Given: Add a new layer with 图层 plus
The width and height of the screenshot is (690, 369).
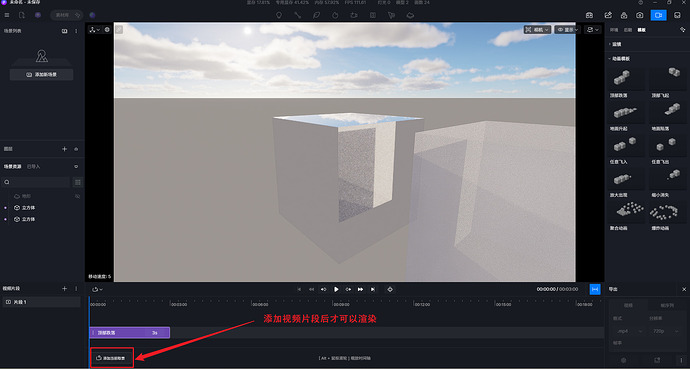Looking at the screenshot, I should (x=65, y=149).
